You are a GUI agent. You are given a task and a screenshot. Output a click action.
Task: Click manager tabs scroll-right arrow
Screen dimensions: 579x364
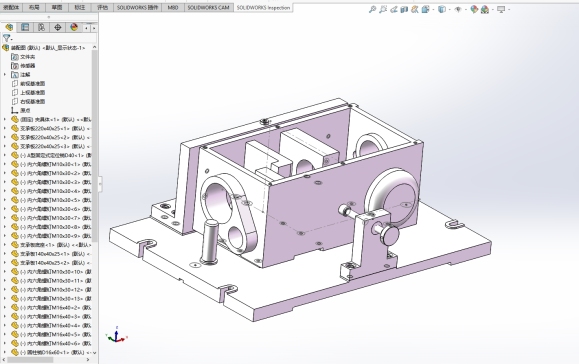coord(94,28)
